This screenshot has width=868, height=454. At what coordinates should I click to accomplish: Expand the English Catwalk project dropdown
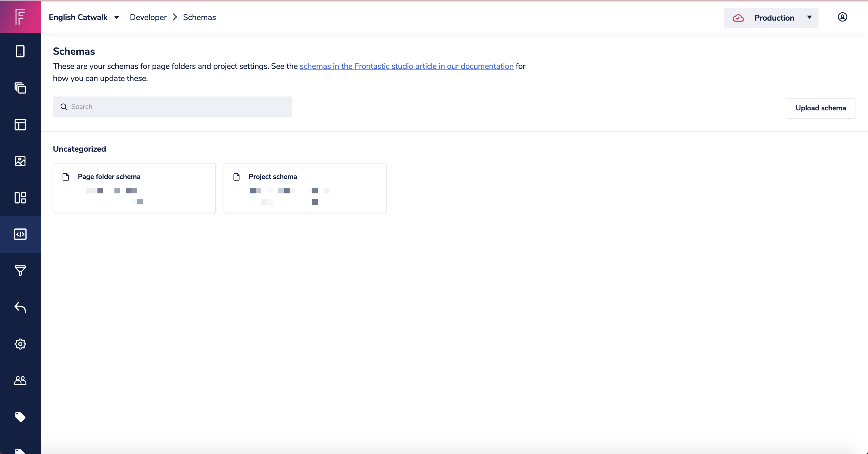(x=84, y=18)
